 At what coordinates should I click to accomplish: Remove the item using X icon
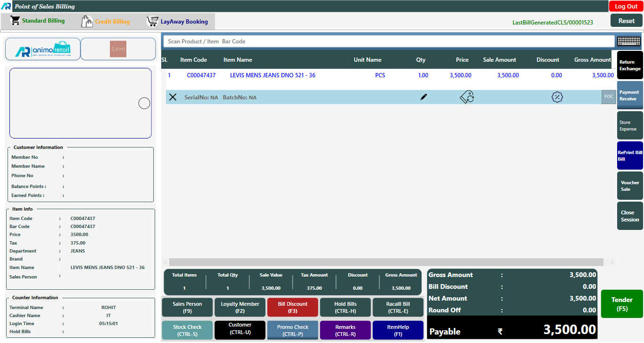[173, 97]
